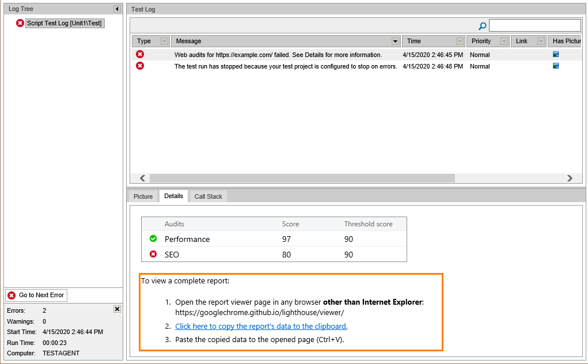Open the Message column filter dropdown

point(394,41)
